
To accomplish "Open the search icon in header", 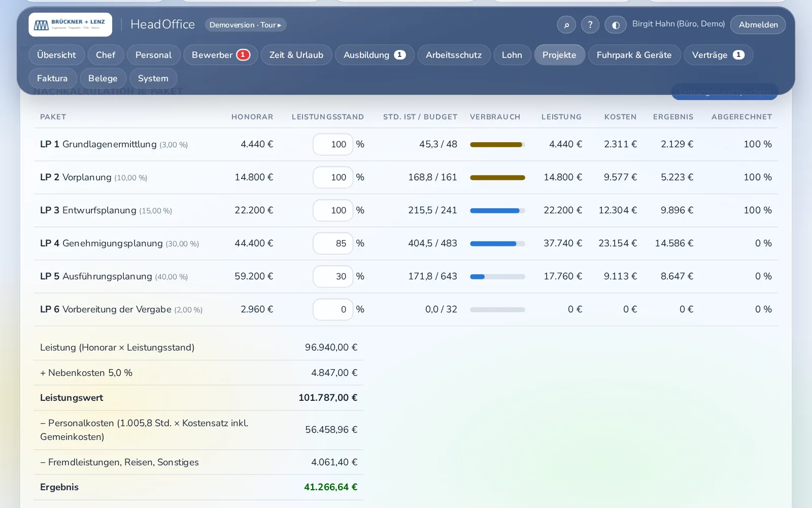I will (566, 24).
